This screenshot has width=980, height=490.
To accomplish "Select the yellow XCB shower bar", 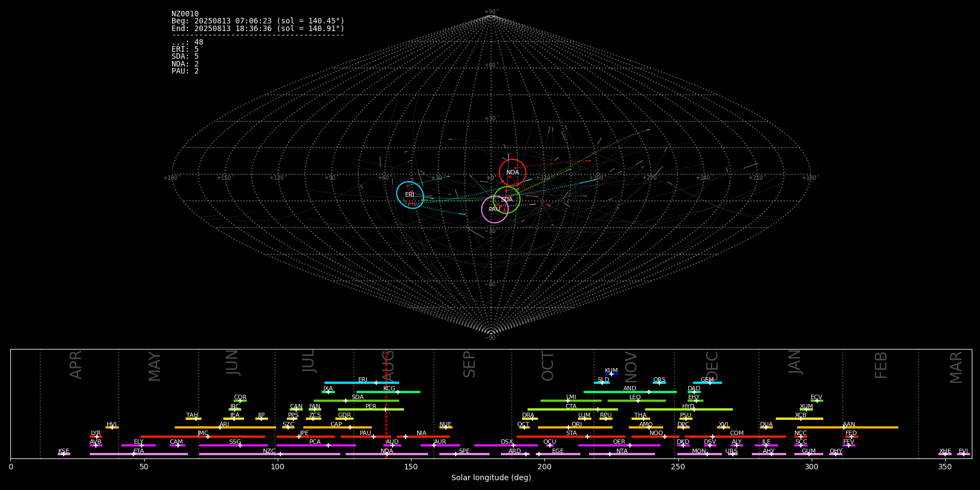I will click(x=799, y=419).
